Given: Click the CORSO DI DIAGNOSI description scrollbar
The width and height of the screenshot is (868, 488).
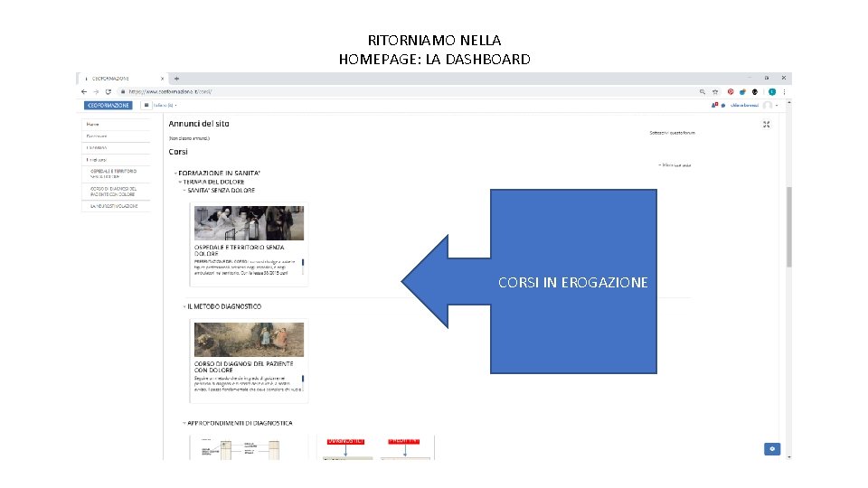Looking at the screenshot, I should pos(303,383).
